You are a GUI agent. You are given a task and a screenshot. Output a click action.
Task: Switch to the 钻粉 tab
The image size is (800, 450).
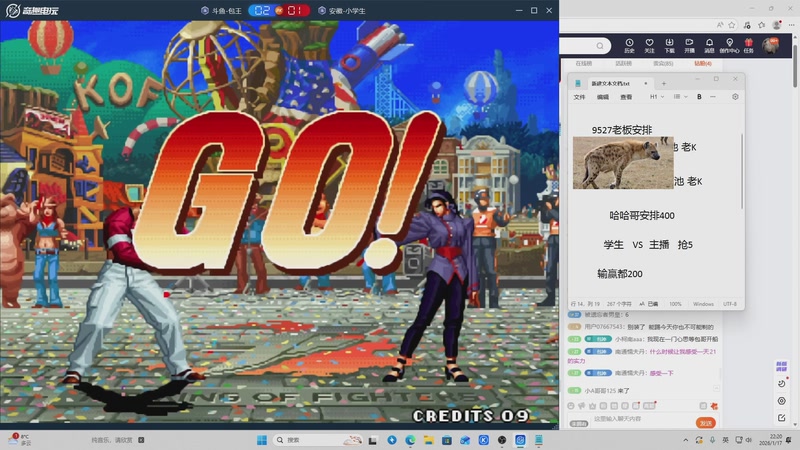click(703, 63)
